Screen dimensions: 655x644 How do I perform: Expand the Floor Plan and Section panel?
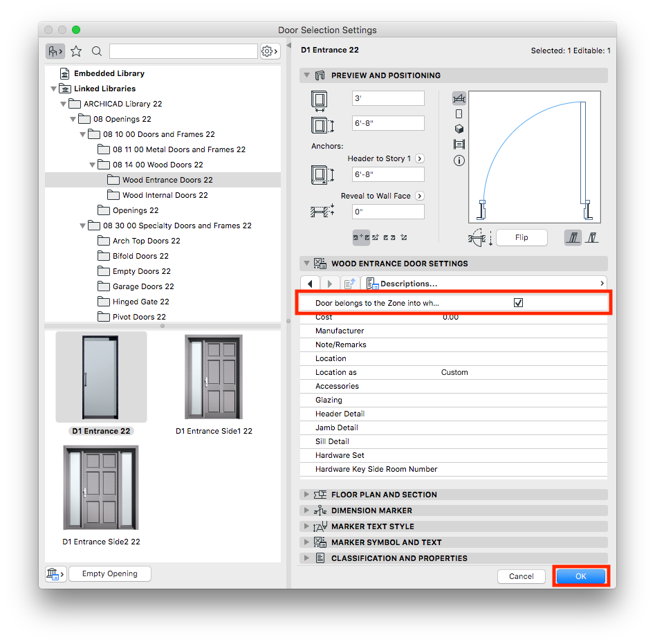tap(306, 495)
